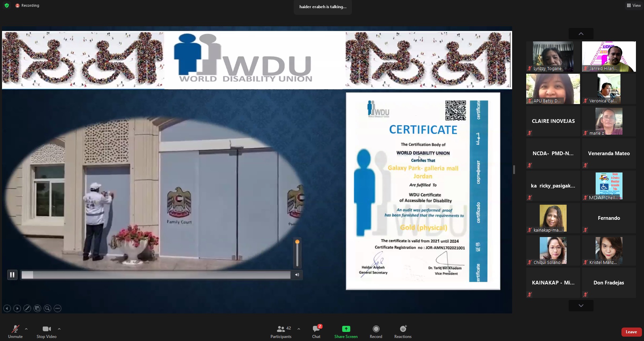Viewport: 644px width, 341px height.
Task: Click the muted mic icon on Veneranda Mateo tile
Action: (585, 165)
